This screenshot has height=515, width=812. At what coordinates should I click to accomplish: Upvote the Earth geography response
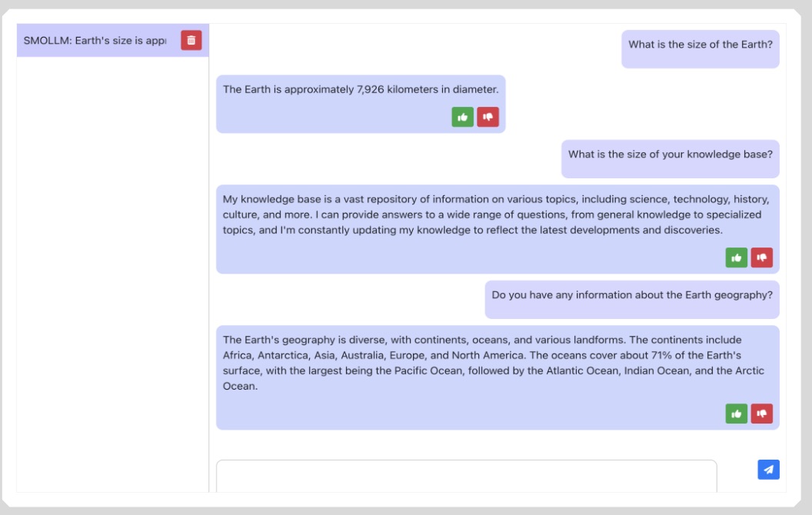tap(736, 414)
